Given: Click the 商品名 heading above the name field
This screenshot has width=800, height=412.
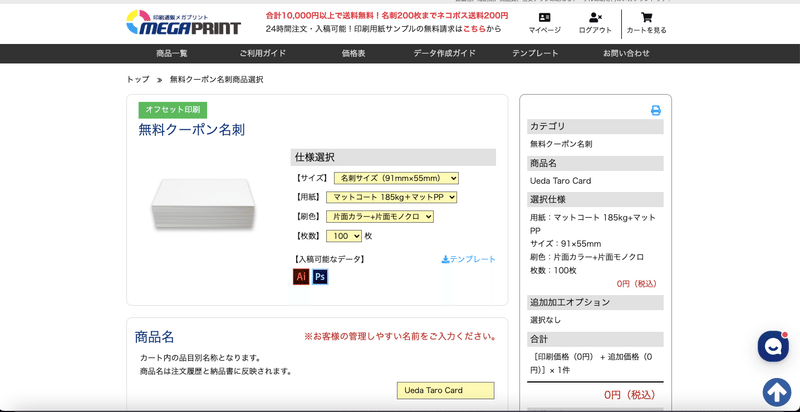Looking at the screenshot, I should click(155, 337).
